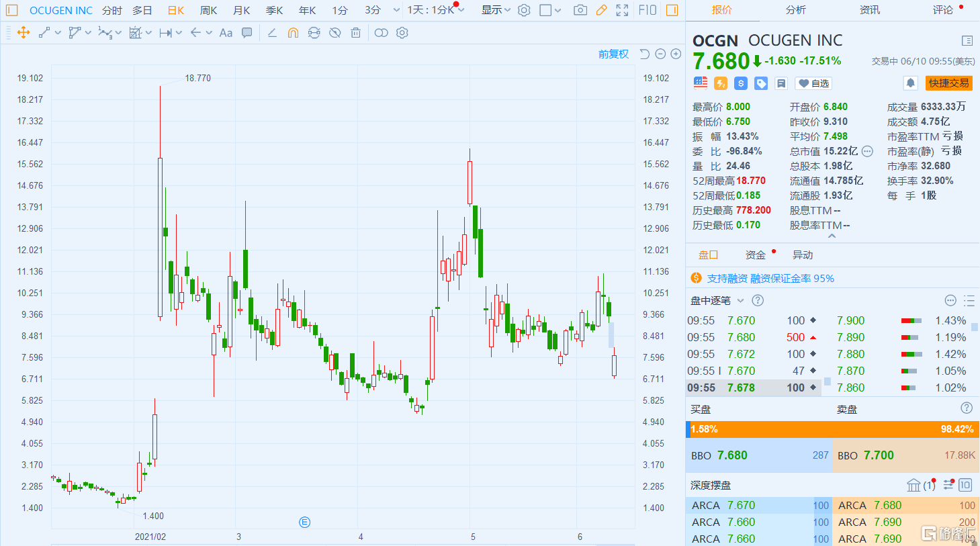Activate the orange drawing pencil tool
Screen dimensions: 980x546
601,10
